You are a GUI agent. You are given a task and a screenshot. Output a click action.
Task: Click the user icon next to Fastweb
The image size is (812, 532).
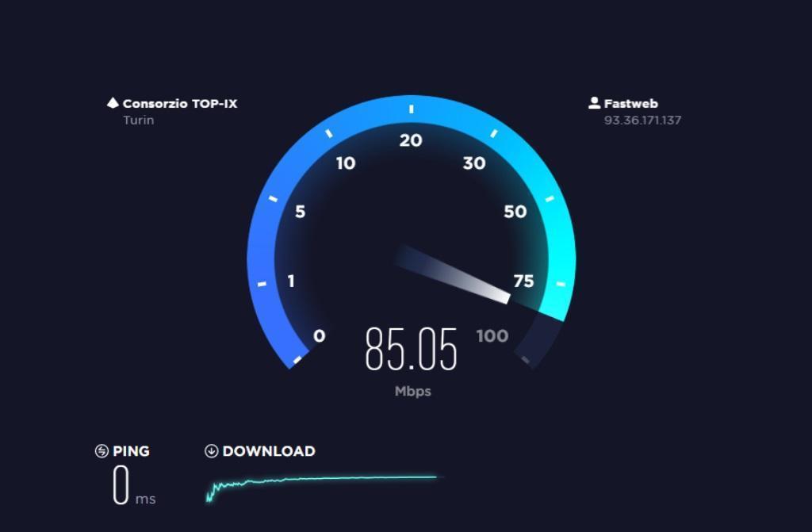coord(594,102)
